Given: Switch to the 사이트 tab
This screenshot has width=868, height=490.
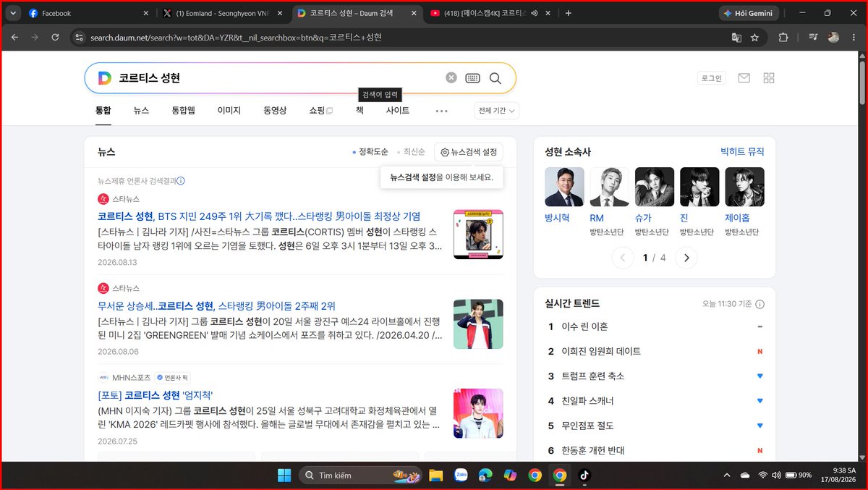Looking at the screenshot, I should (x=398, y=111).
